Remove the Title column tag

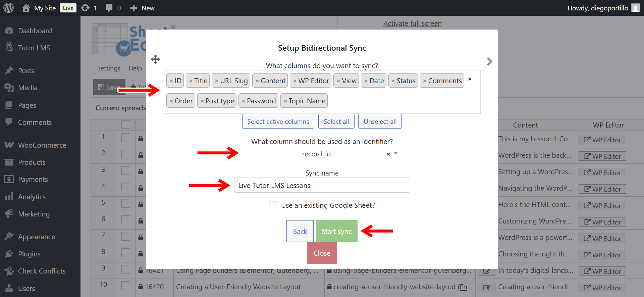tap(191, 81)
